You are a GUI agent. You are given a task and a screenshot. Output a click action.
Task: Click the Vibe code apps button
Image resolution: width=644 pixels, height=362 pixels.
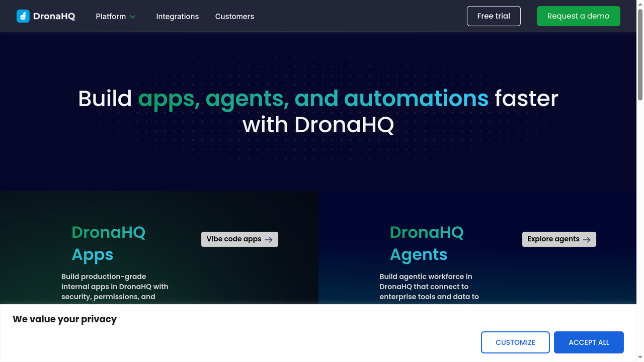tap(239, 239)
